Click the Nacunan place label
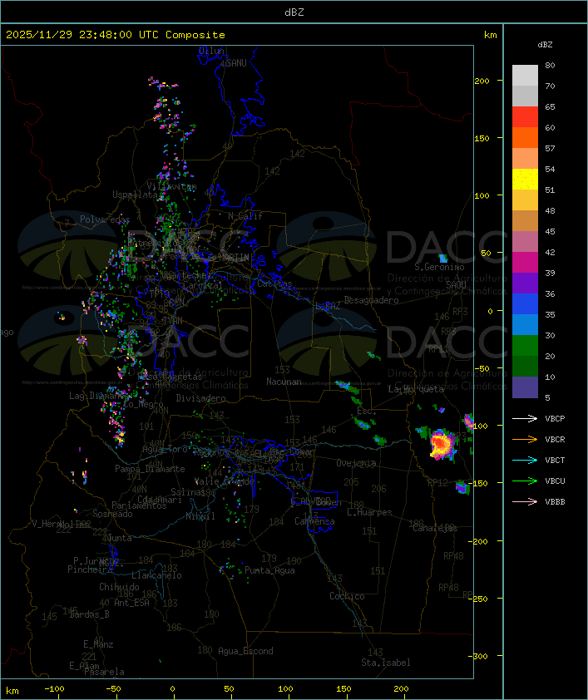The width and height of the screenshot is (588, 700). 284,382
